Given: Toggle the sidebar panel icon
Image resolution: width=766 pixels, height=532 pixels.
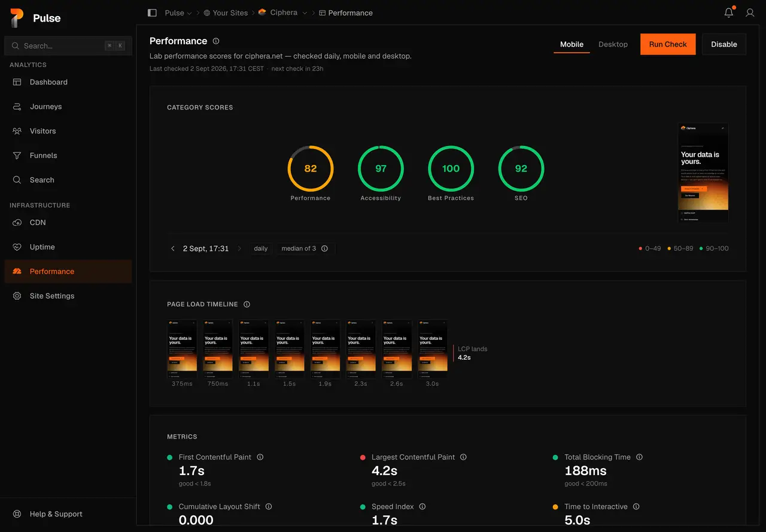Looking at the screenshot, I should click(x=152, y=13).
